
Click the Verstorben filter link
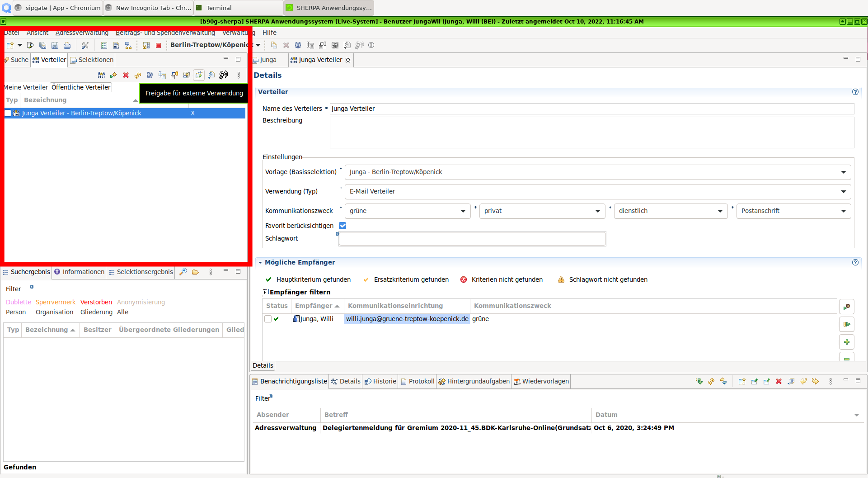point(96,302)
